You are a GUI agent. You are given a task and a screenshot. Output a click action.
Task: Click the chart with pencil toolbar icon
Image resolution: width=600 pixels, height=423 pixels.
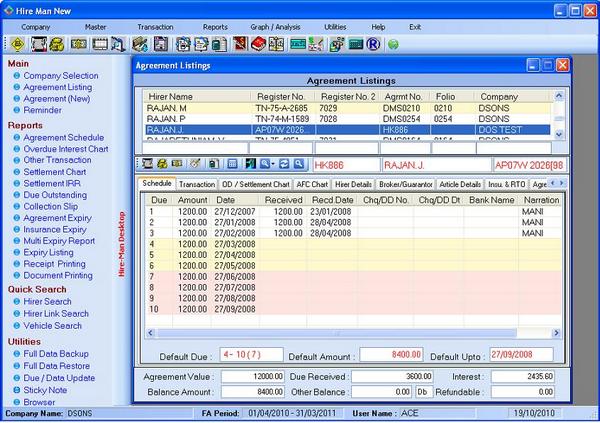(x=316, y=44)
